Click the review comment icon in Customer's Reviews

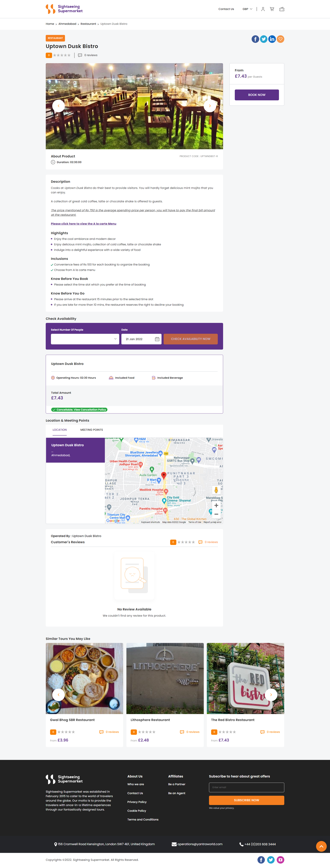200,542
